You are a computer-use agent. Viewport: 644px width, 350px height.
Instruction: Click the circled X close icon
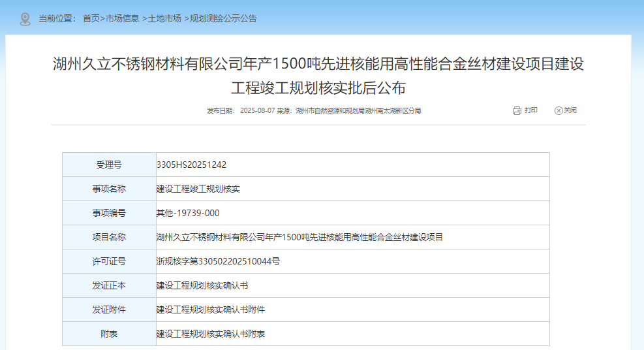pos(558,110)
